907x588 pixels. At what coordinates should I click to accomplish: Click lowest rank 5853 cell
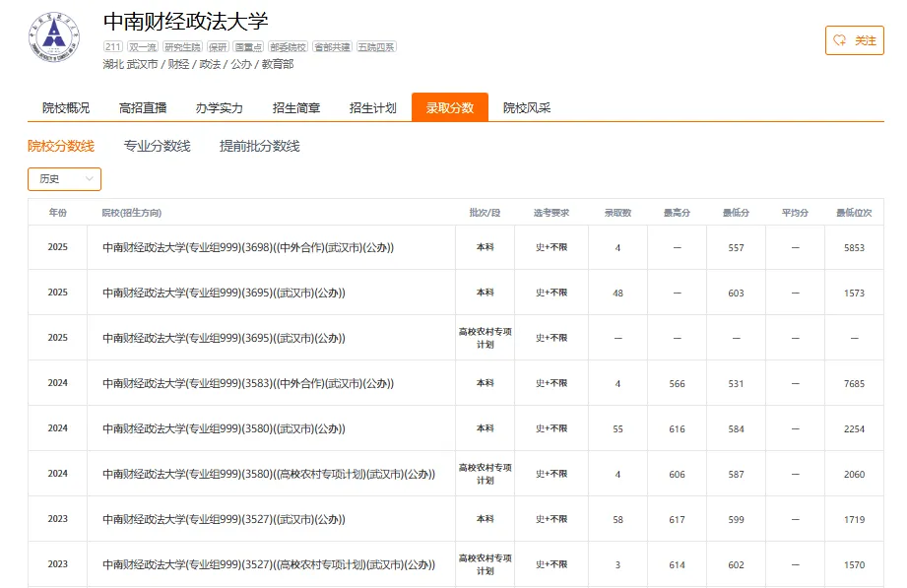pyautogui.click(x=854, y=247)
